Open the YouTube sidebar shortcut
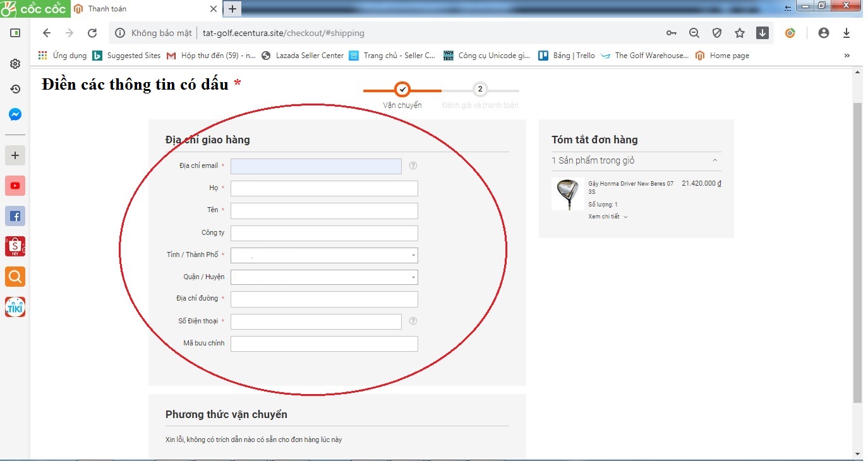The image size is (868, 461). click(15, 186)
